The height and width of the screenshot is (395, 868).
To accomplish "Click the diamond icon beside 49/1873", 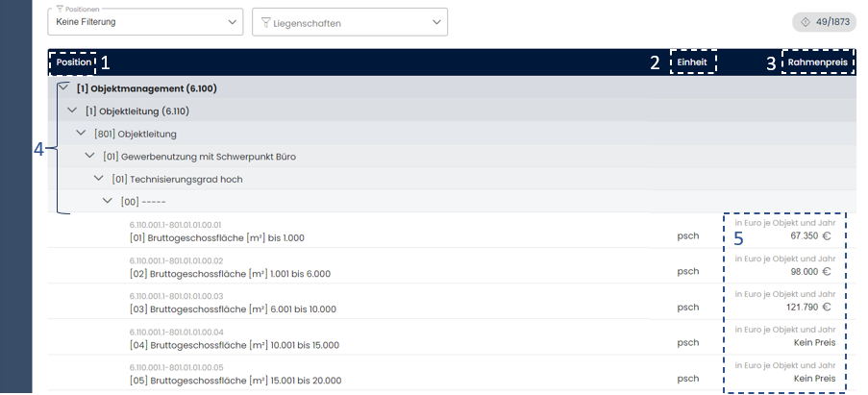I will pyautogui.click(x=804, y=22).
